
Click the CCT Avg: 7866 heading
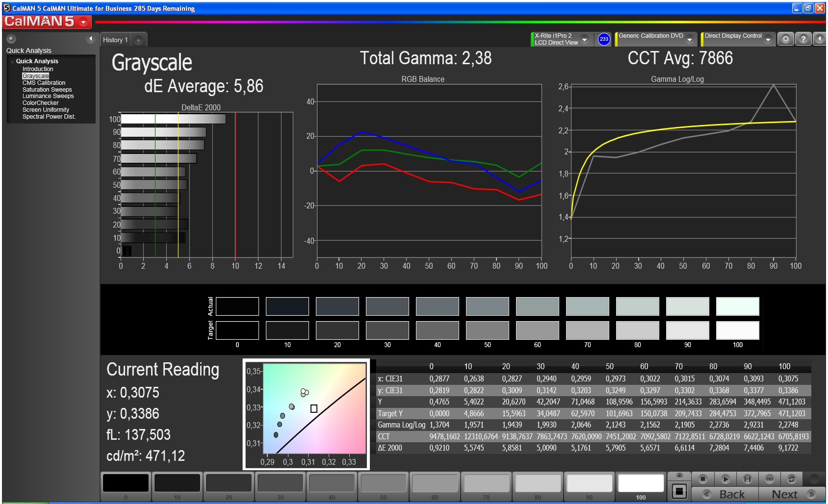[x=680, y=58]
